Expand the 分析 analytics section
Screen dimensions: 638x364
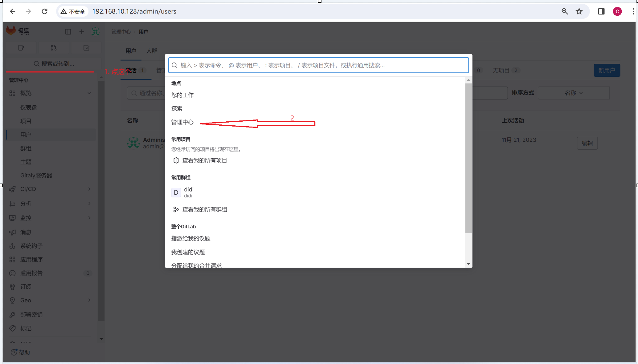51,204
